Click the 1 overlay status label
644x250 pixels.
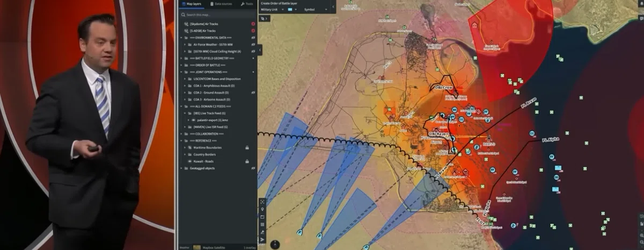pyautogui.click(x=249, y=247)
